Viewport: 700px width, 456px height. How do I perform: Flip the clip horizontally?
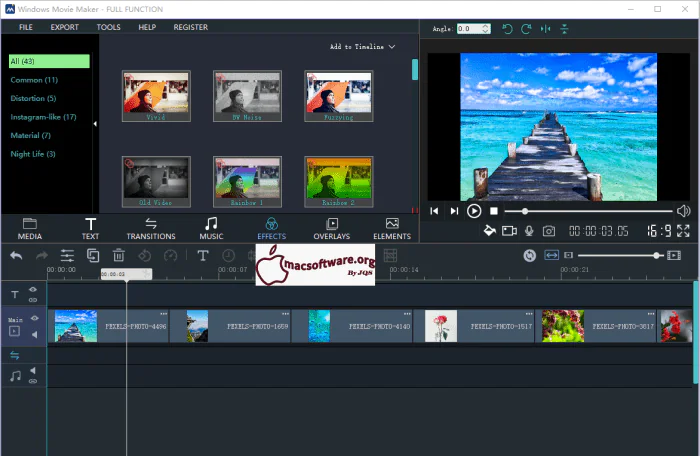pyautogui.click(x=546, y=29)
